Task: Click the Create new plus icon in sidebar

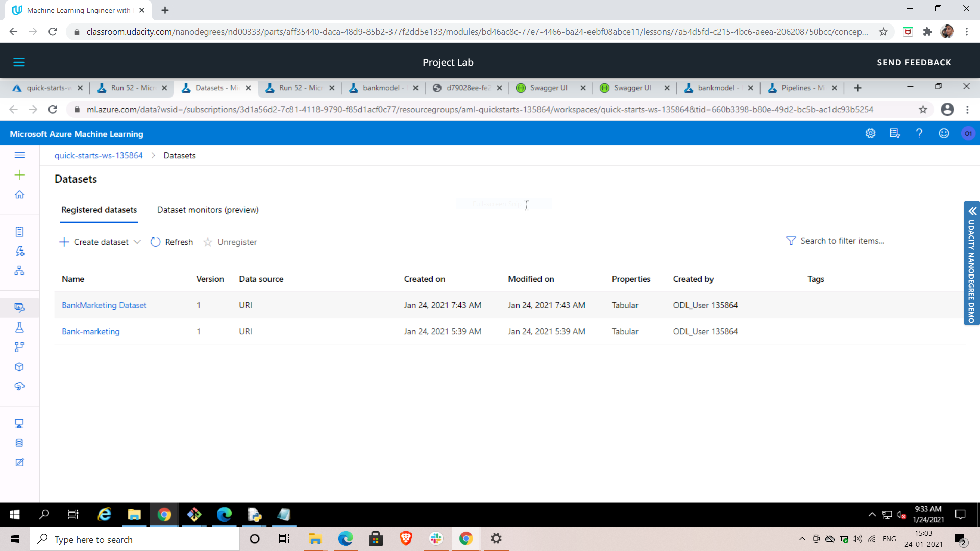Action: tap(19, 175)
